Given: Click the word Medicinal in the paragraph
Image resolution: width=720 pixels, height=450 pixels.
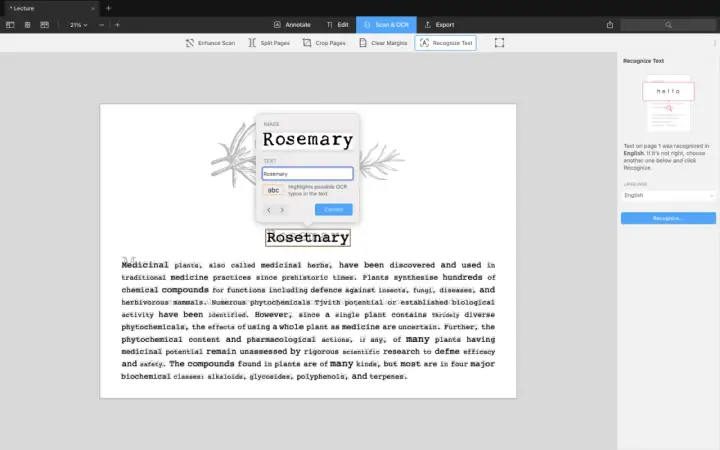Looking at the screenshot, I should point(145,265).
